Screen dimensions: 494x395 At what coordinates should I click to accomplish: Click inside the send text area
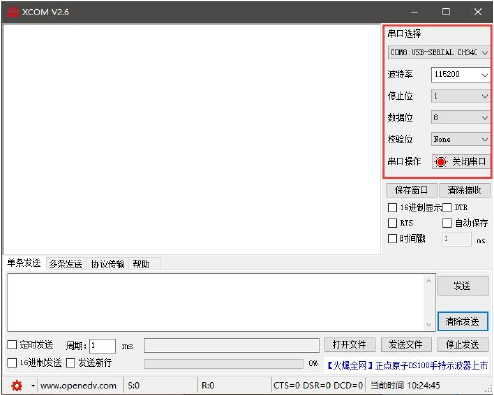click(216, 302)
